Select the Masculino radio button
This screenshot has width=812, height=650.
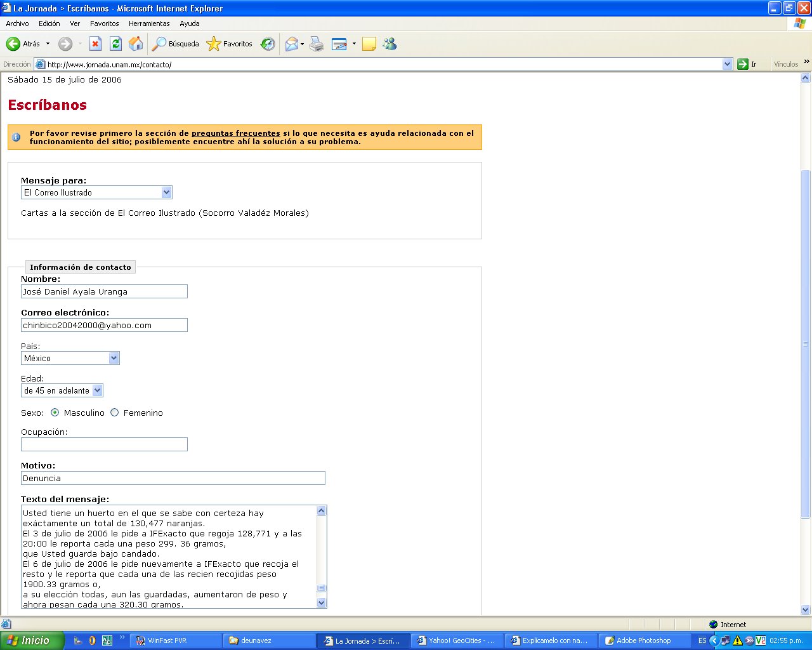pos(55,413)
